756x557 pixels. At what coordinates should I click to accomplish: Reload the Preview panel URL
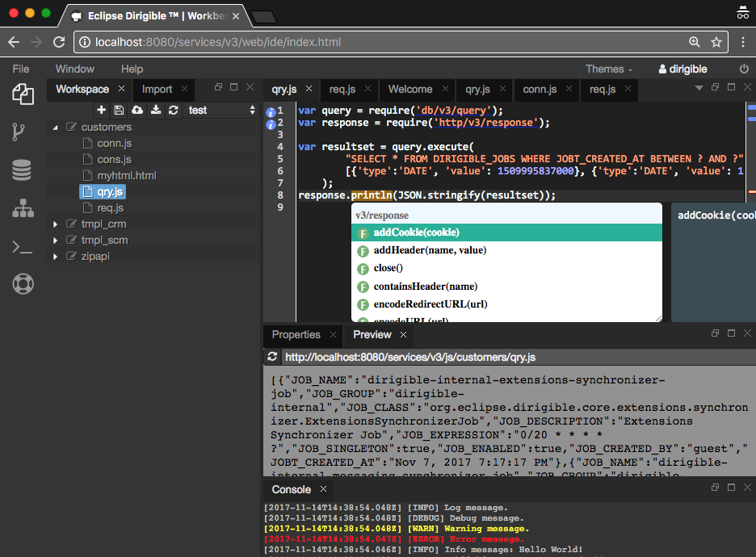tap(272, 357)
